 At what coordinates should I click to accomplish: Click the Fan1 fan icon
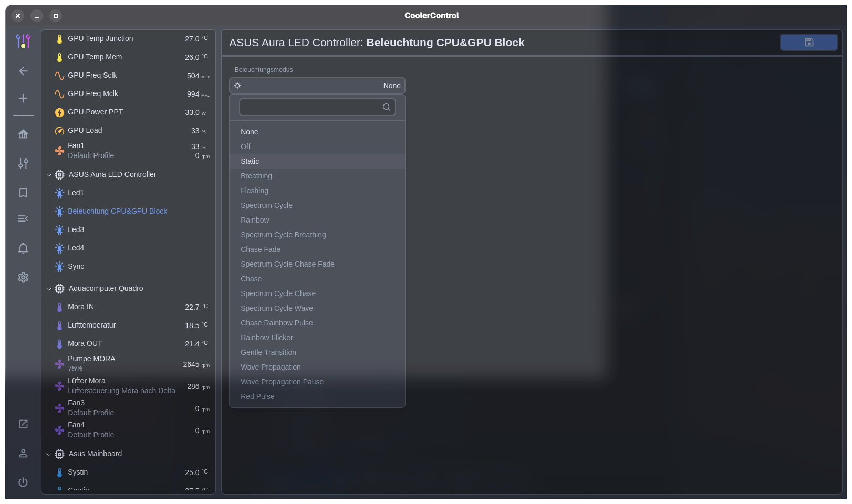[59, 151]
